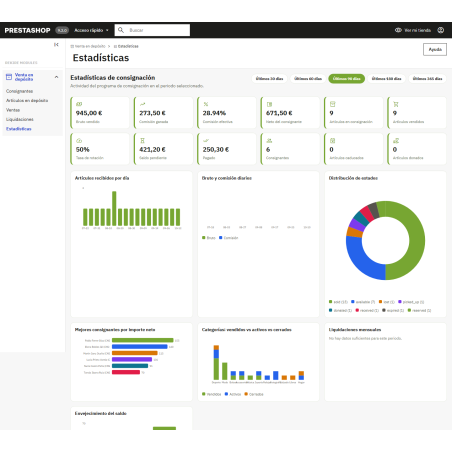Click the check icon on the 250,30 € card
Screen dimensions: 452x452
206,141
